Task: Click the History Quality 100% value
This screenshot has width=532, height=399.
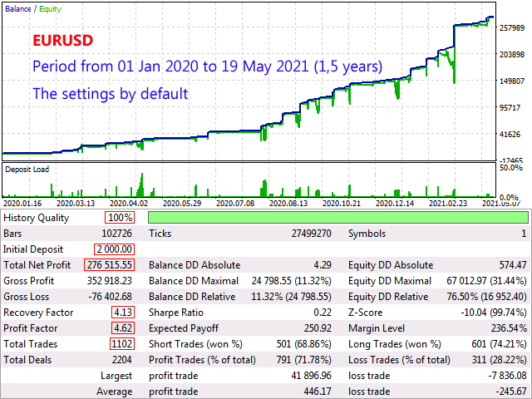Action: pyautogui.click(x=120, y=218)
